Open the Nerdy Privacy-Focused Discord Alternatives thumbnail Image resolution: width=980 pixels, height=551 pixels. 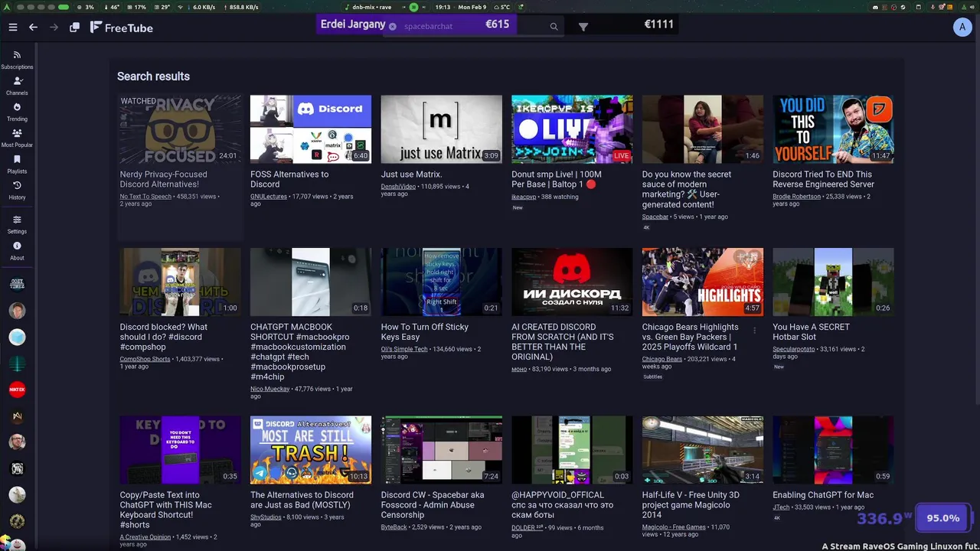pyautogui.click(x=180, y=129)
